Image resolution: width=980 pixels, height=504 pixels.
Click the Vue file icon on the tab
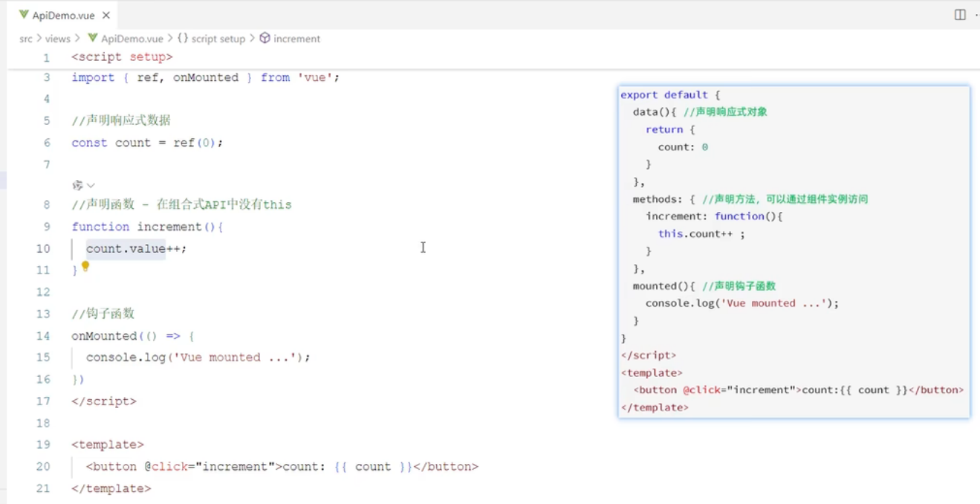click(24, 15)
